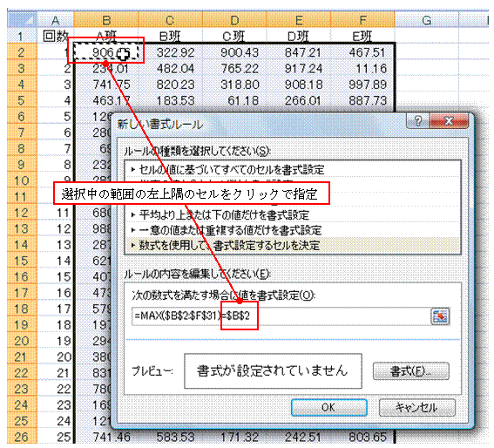The width and height of the screenshot is (494, 448).
Task: Click the C班 header cell
Action: [234, 37]
